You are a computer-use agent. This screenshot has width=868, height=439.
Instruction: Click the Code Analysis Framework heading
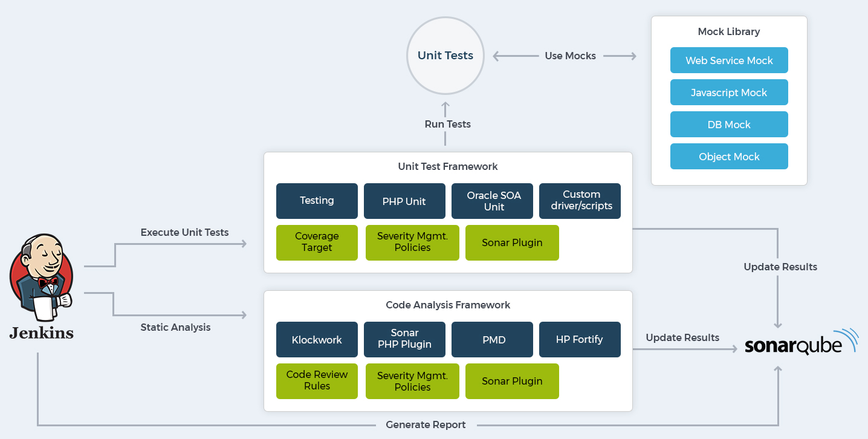tap(448, 305)
